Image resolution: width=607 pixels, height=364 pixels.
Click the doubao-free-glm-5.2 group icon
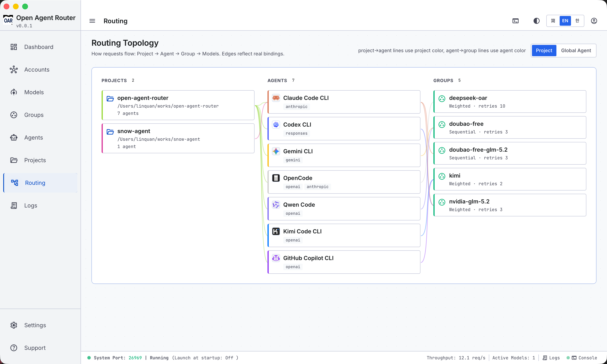click(442, 150)
